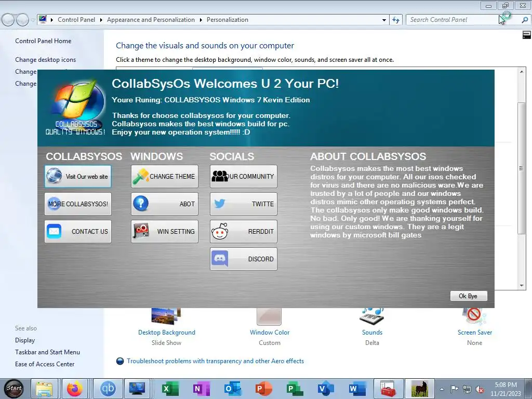Open CONTACT US mail button
The height and width of the screenshot is (399, 532).
[x=78, y=231]
